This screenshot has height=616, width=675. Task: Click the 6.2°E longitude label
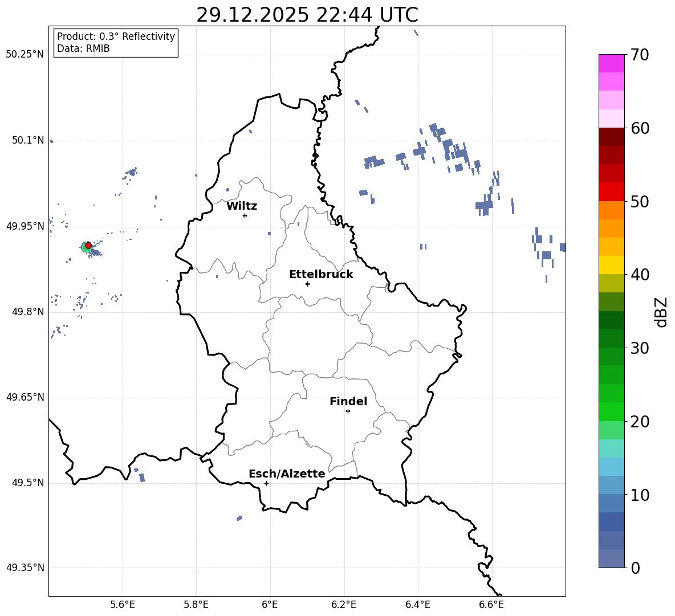click(x=344, y=605)
